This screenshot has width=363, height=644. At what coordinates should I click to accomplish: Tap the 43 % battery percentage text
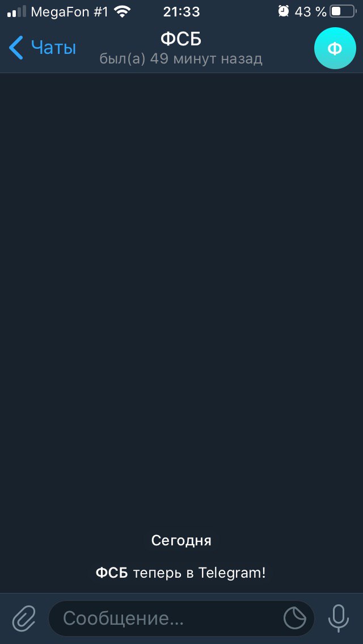[310, 12]
